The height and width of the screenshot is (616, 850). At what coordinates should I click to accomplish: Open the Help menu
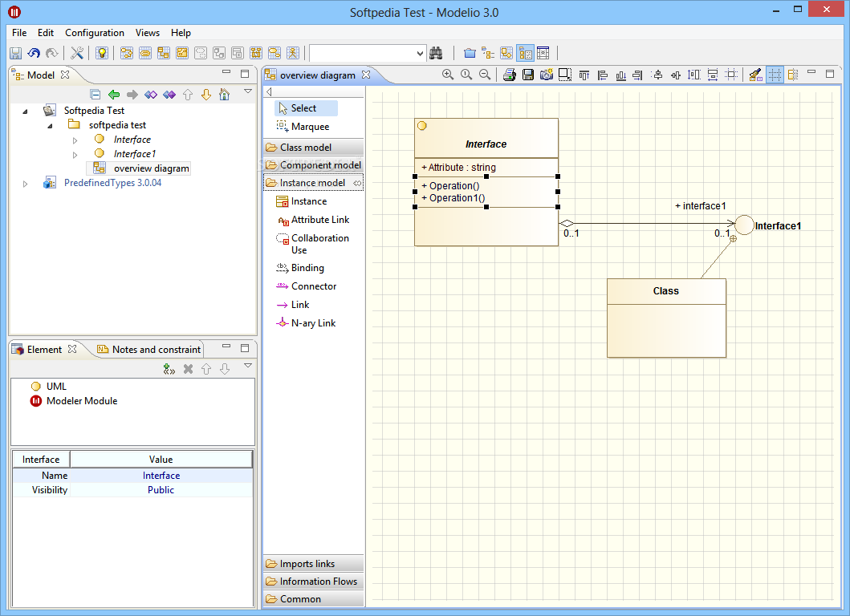[x=181, y=33]
